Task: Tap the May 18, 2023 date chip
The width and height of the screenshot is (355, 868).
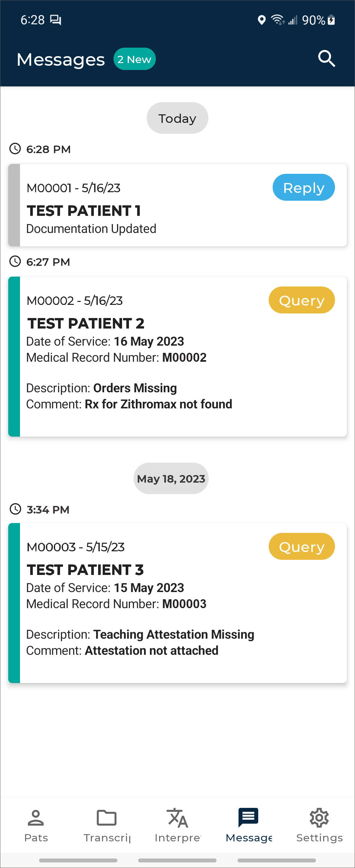Action: 171,478
